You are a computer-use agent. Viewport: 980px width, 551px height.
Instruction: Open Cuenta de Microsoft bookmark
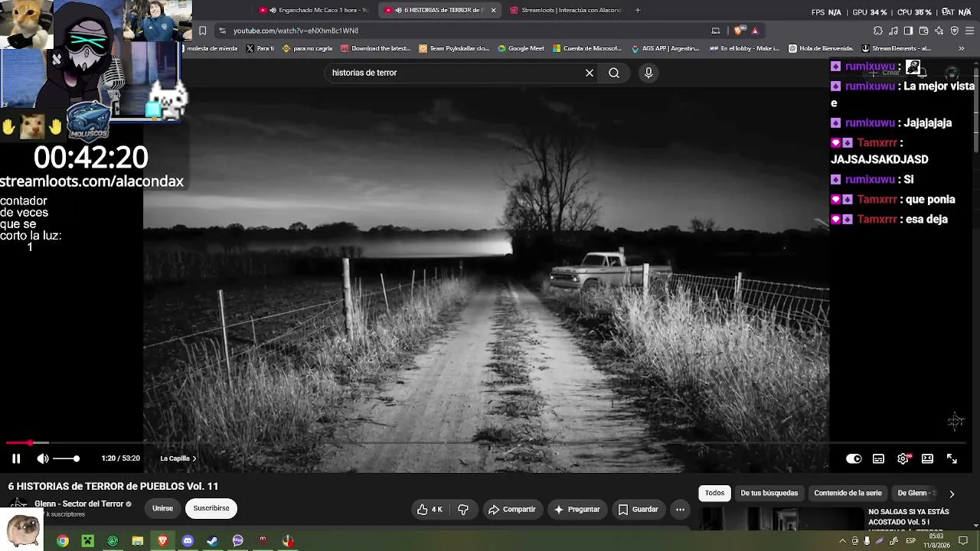[x=587, y=48]
